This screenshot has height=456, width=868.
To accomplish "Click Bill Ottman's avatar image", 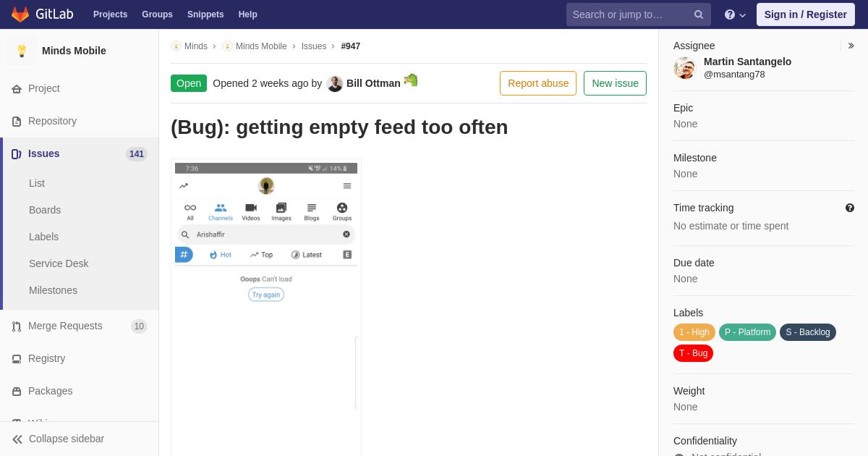I will pyautogui.click(x=334, y=83).
